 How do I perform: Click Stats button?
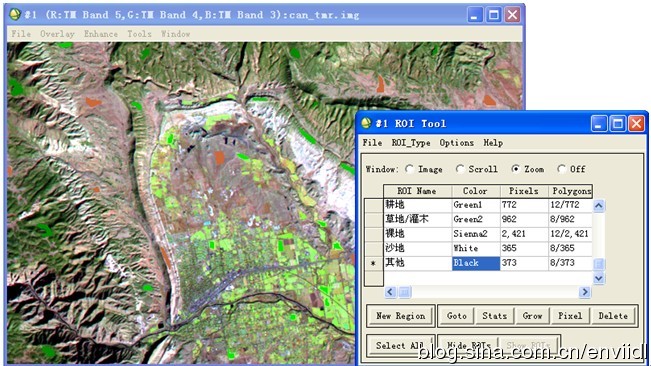[494, 316]
